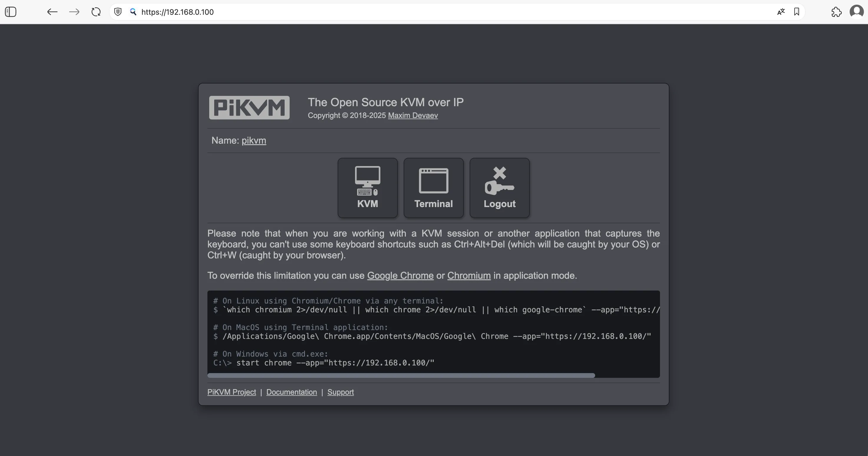Open the extensions puzzle icon
This screenshot has height=456, width=868.
coord(836,12)
